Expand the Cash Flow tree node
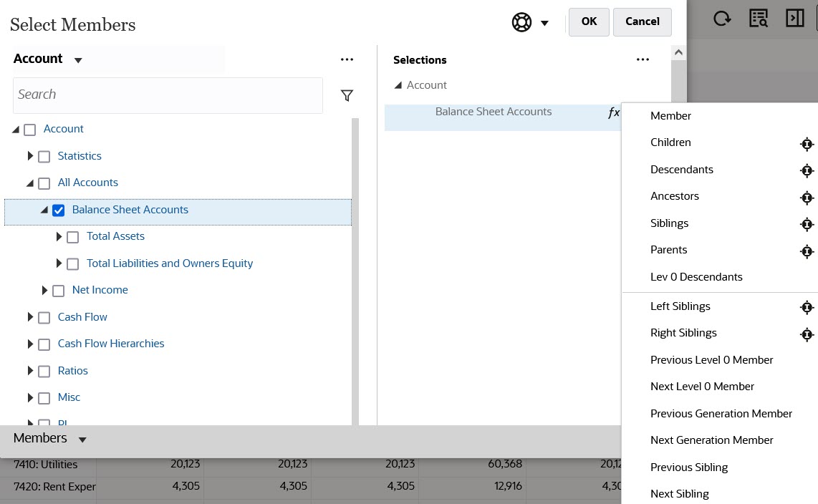 (x=30, y=317)
